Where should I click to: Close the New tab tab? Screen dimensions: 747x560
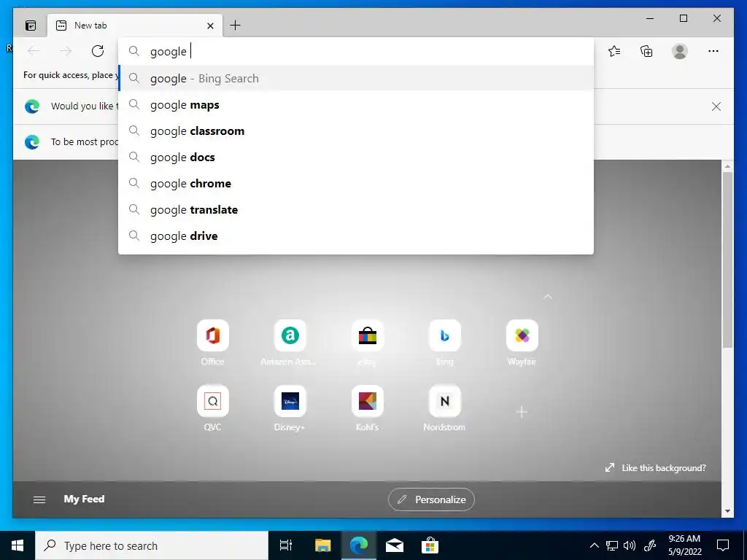[210, 26]
